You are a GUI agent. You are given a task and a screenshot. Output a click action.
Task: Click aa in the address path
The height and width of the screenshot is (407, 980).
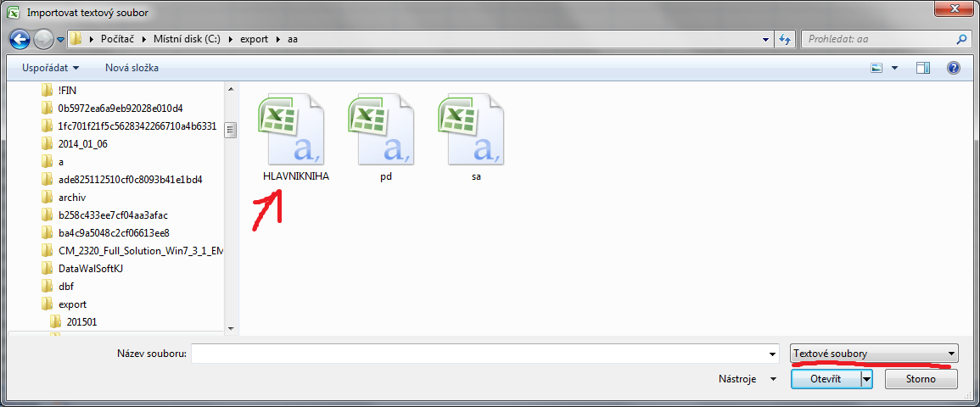(293, 39)
